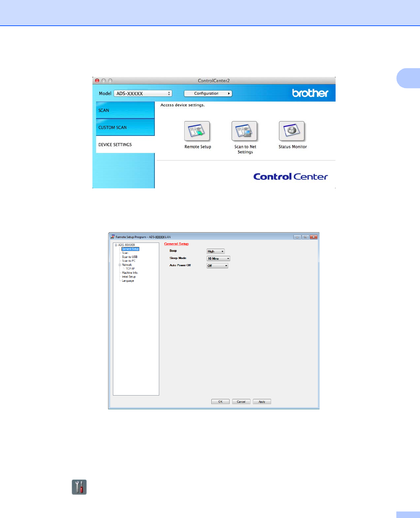Click the Sleep Mode label

pyautogui.click(x=178, y=258)
